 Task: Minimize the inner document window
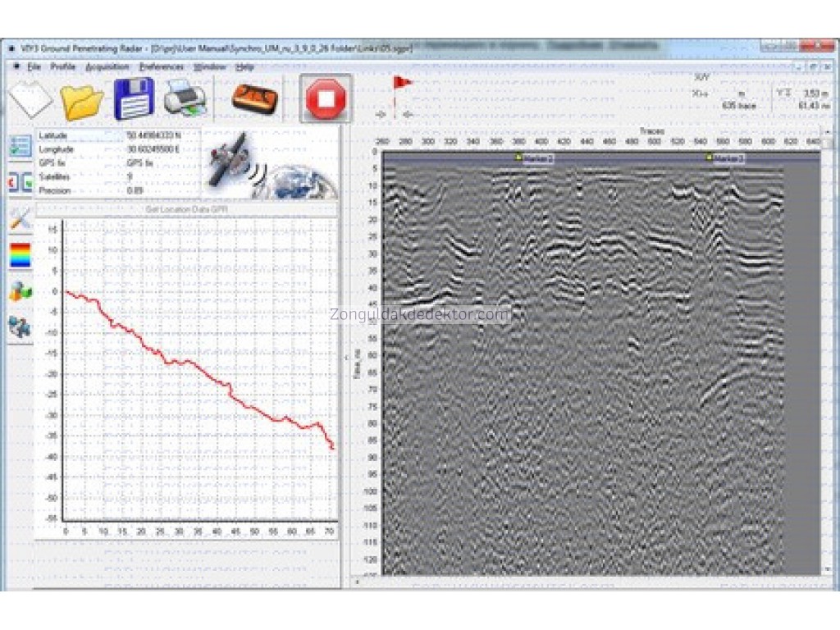(799, 67)
